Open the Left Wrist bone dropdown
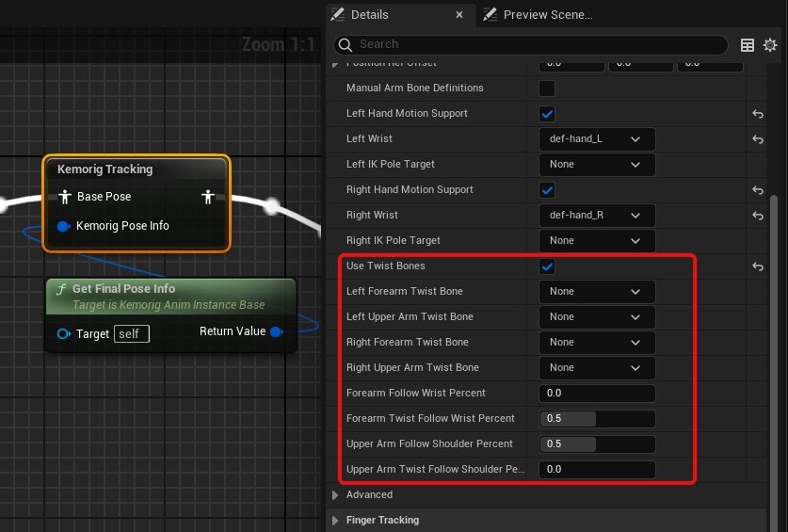This screenshot has height=532, width=788. [x=596, y=139]
